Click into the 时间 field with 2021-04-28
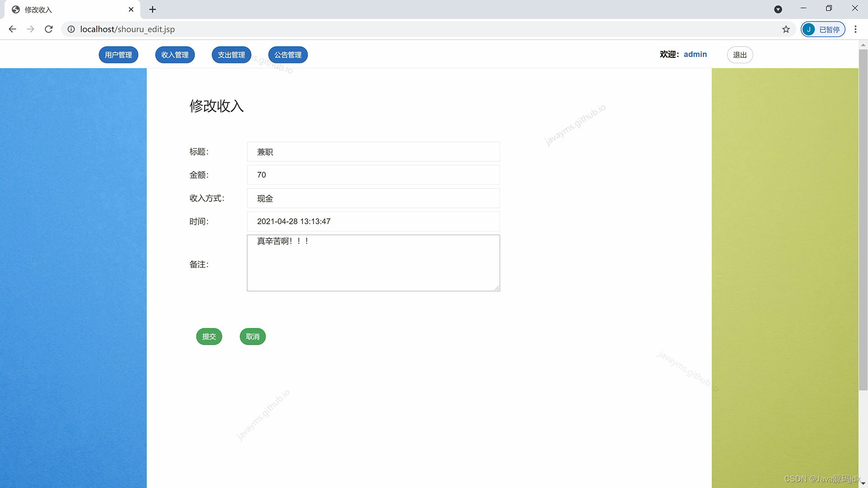 (373, 221)
